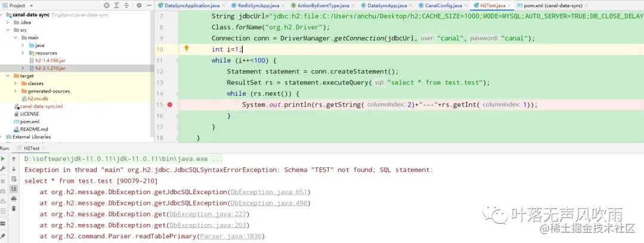Image resolution: width=644 pixels, height=243 pixels.
Task: Select canal-data-sync.iml file
Action: click(x=41, y=106)
